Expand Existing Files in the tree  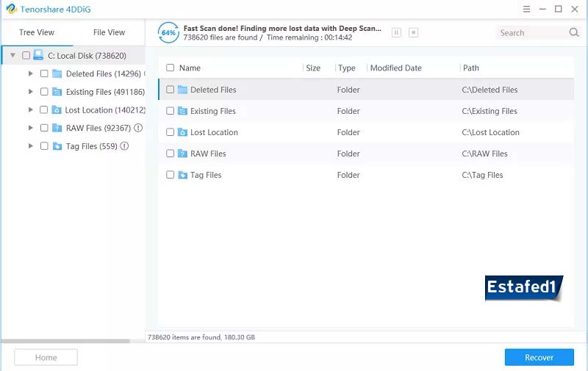pos(30,92)
